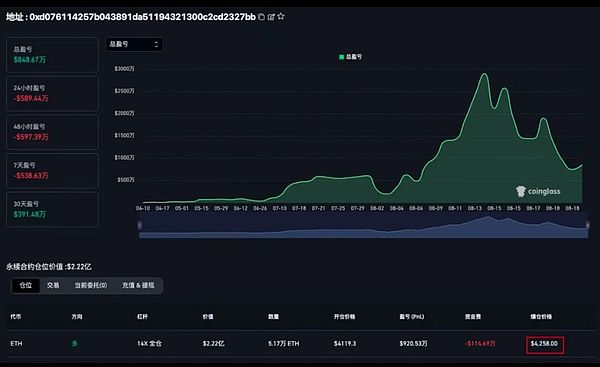
Task: Click the highest peak of the green profit chart
Action: click(x=484, y=74)
